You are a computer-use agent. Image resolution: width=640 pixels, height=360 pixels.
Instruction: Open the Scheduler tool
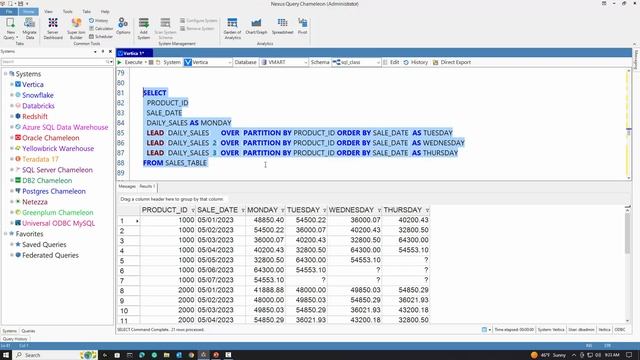[x=101, y=36]
